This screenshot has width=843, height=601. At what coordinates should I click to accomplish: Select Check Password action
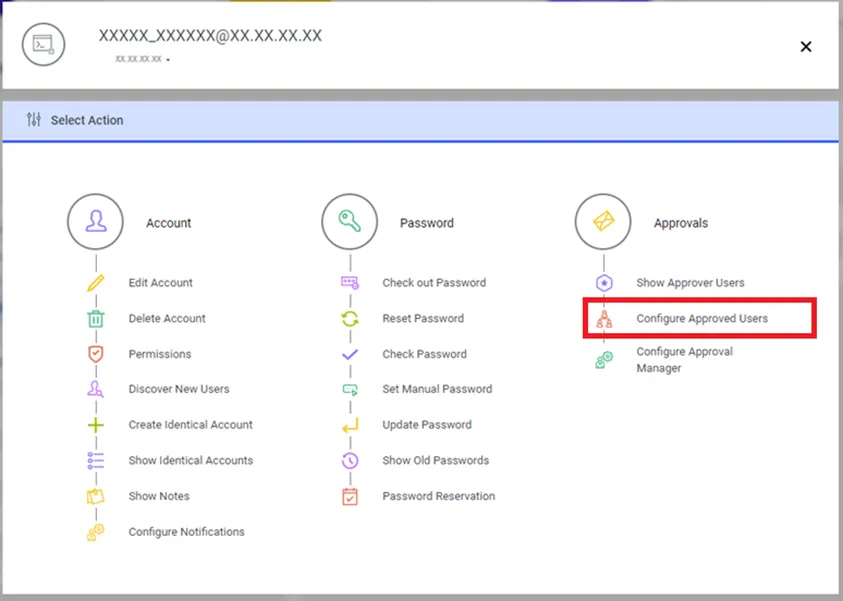[424, 354]
